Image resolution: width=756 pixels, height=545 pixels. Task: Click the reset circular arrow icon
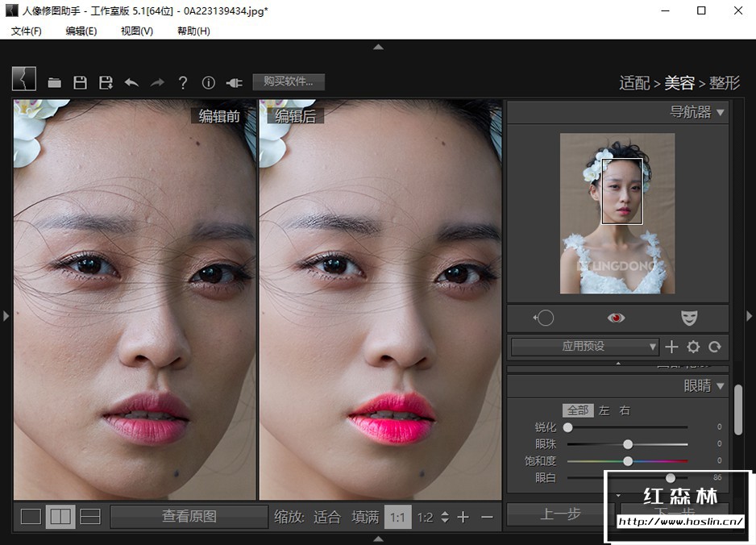tap(714, 347)
